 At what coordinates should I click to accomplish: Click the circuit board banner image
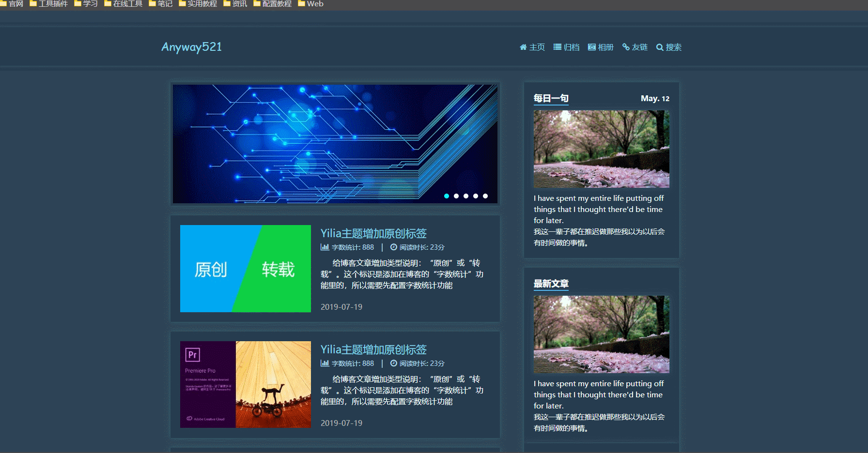pos(335,144)
